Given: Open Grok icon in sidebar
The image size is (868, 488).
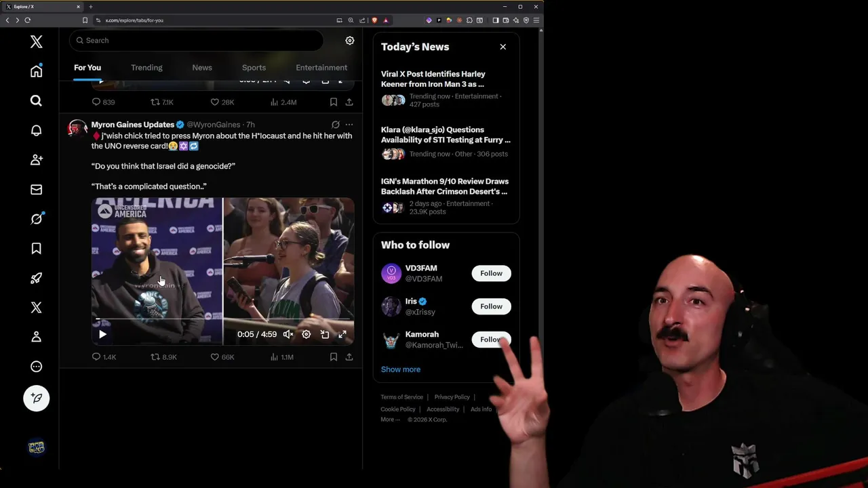Looking at the screenshot, I should tap(37, 219).
